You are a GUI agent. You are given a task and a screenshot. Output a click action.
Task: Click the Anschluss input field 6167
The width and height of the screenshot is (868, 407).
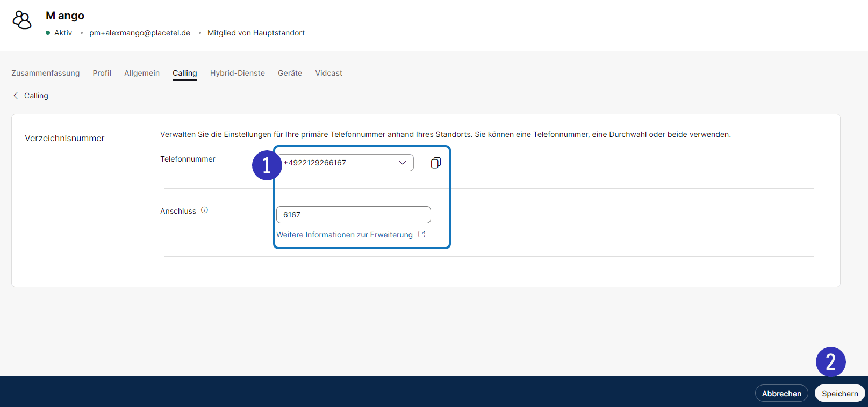[354, 215]
